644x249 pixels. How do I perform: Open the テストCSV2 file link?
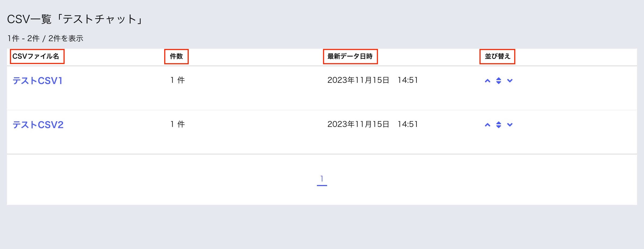click(x=38, y=124)
